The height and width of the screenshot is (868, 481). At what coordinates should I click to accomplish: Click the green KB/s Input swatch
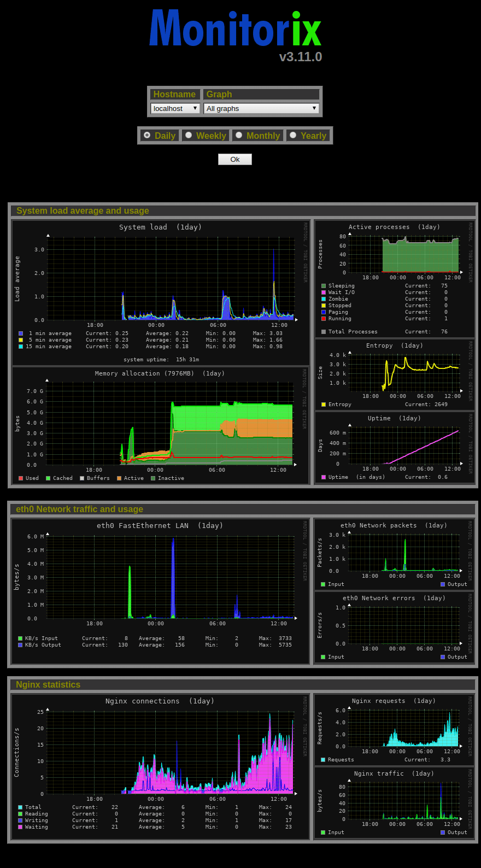(x=20, y=638)
